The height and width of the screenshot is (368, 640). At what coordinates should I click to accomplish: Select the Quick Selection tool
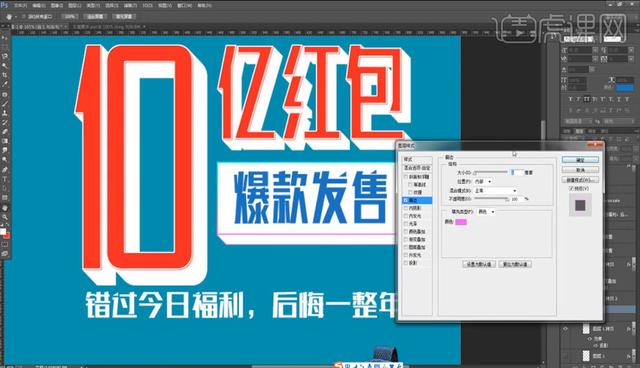point(5,65)
